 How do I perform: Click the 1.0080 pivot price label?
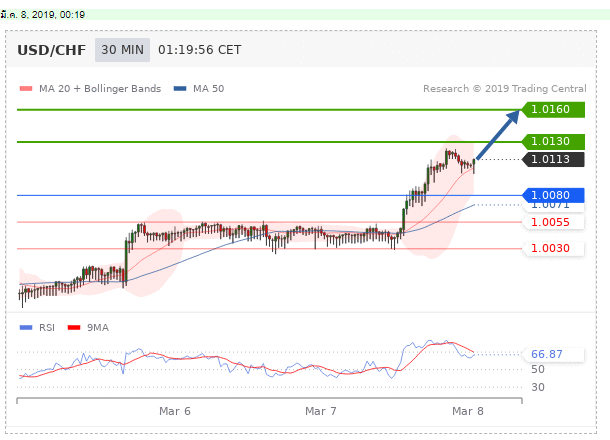(x=553, y=195)
